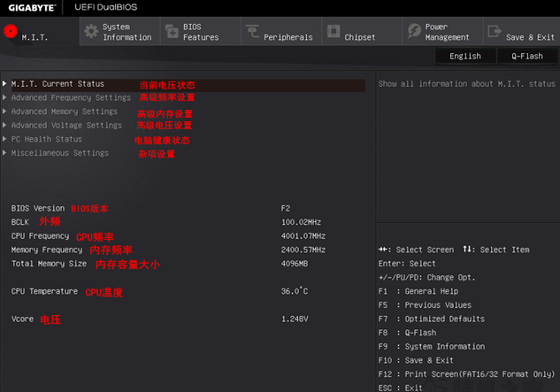Click the red M.I.T. tab icon
This screenshot has width=560, height=392.
click(11, 32)
